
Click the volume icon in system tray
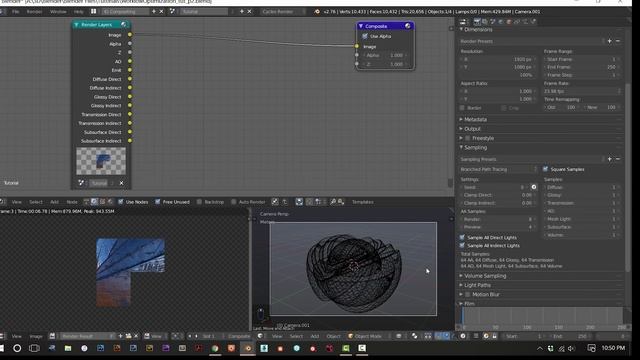point(571,348)
